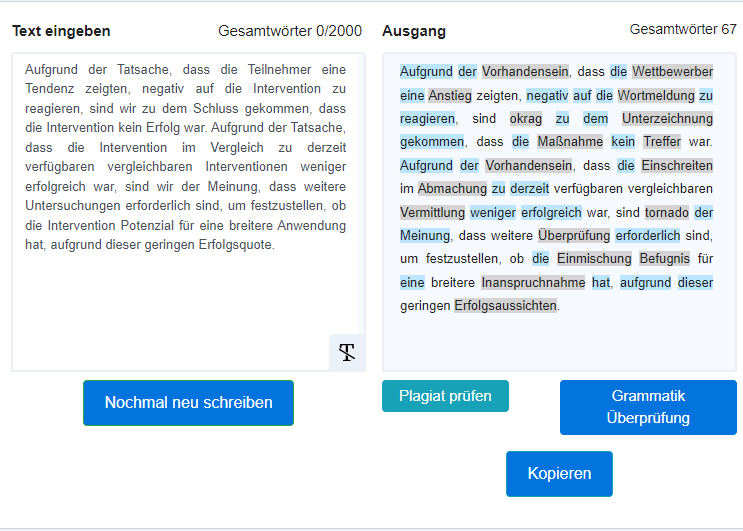This screenshot has width=743, height=531.
Task: Click the word Schluss in input text
Action: pyautogui.click(x=216, y=108)
